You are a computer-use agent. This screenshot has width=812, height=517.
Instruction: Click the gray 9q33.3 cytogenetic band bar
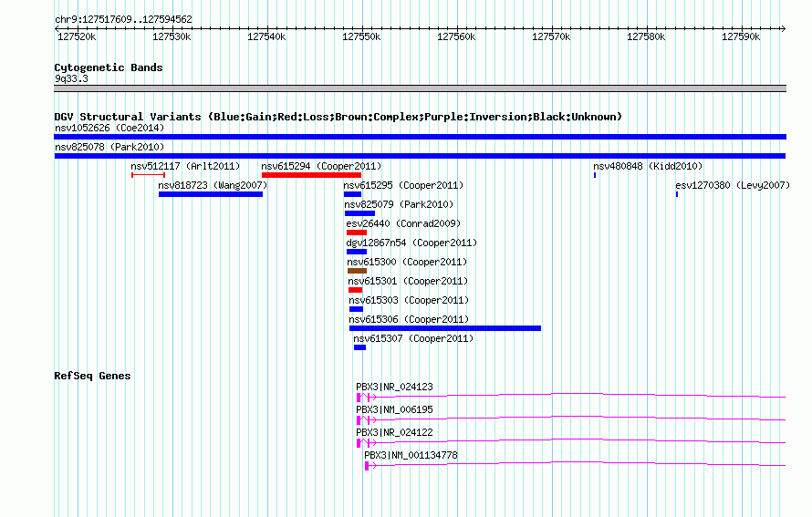[x=420, y=88]
